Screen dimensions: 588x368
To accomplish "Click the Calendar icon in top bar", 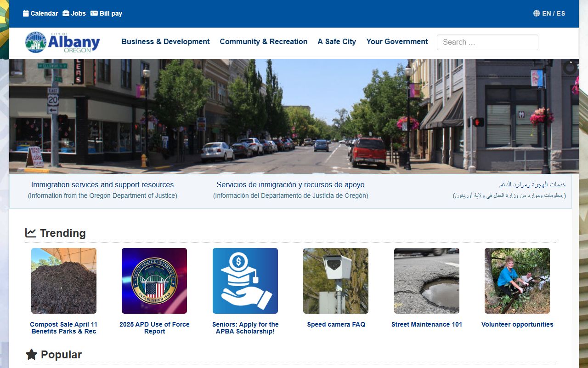I will pyautogui.click(x=26, y=13).
